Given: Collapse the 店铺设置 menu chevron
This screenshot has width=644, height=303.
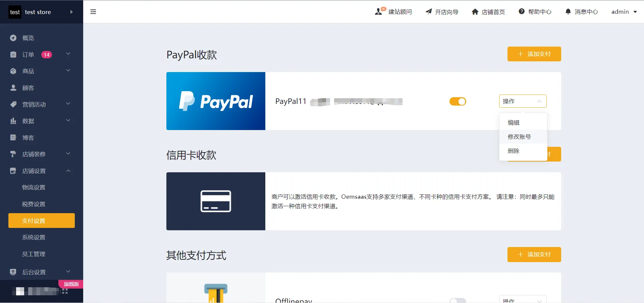Looking at the screenshot, I should [68, 171].
